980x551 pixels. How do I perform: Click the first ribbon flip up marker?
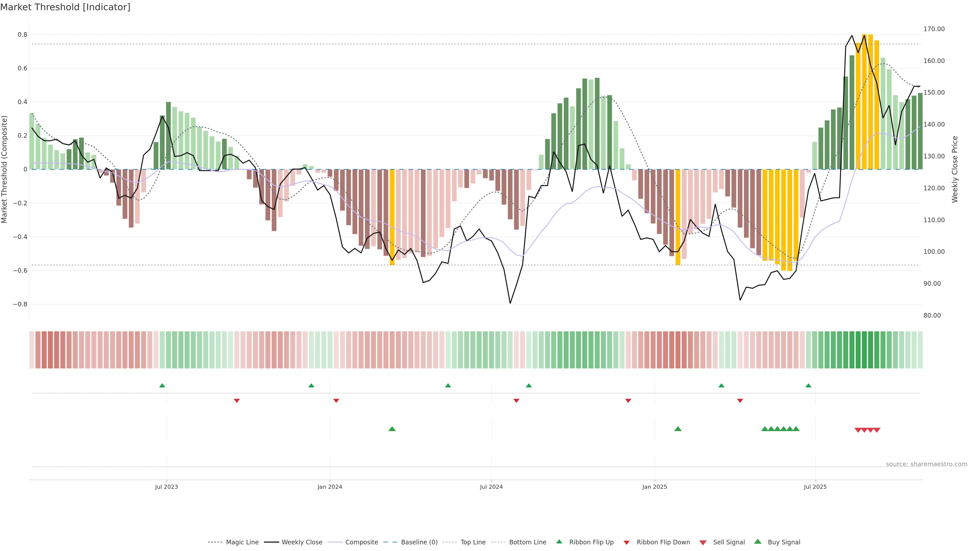(162, 386)
